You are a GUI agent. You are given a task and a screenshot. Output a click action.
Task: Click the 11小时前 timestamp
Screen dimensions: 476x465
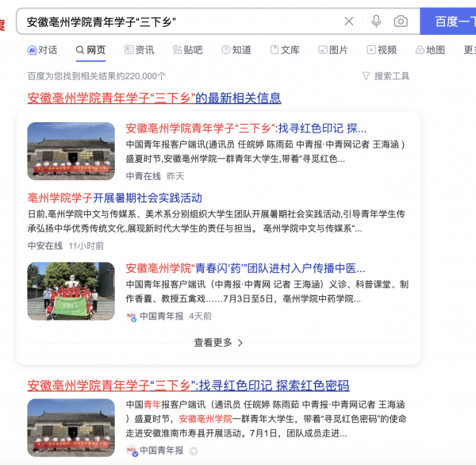coord(86,246)
